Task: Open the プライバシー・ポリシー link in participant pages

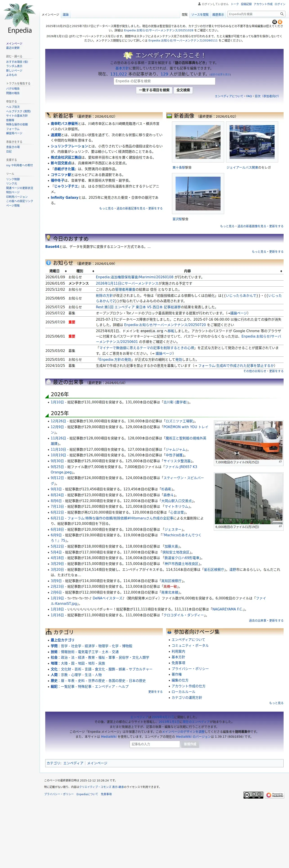Action: tap(190, 669)
